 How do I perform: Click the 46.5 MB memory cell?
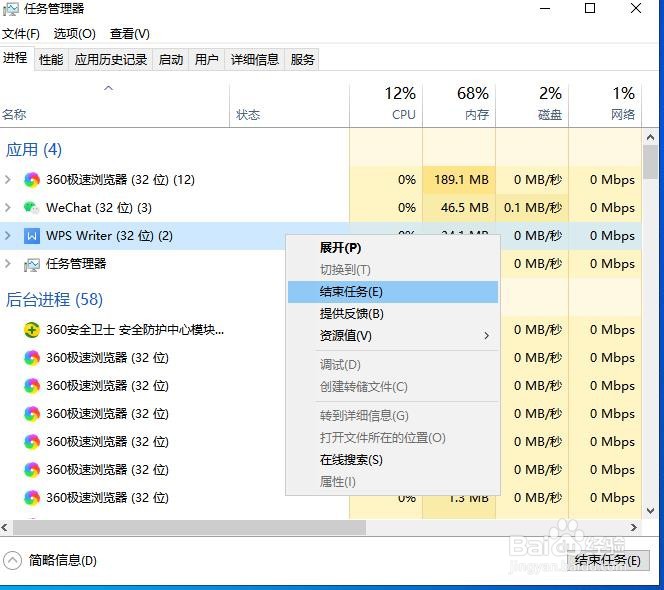(x=459, y=208)
